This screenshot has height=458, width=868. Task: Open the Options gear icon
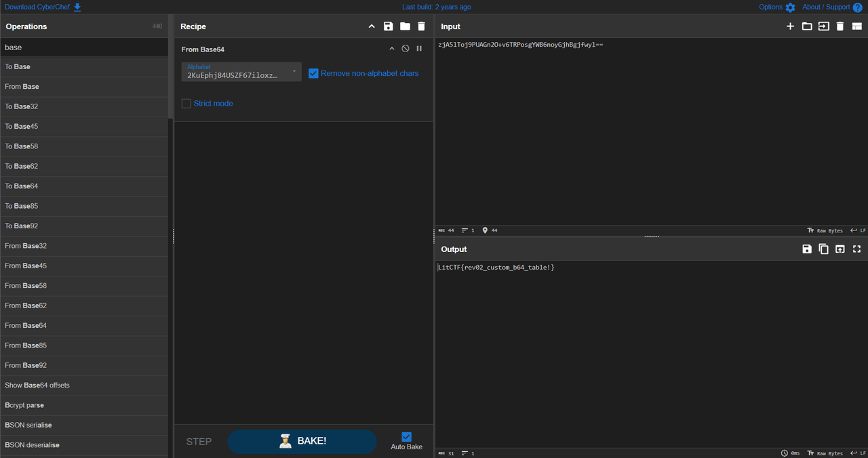pos(790,7)
